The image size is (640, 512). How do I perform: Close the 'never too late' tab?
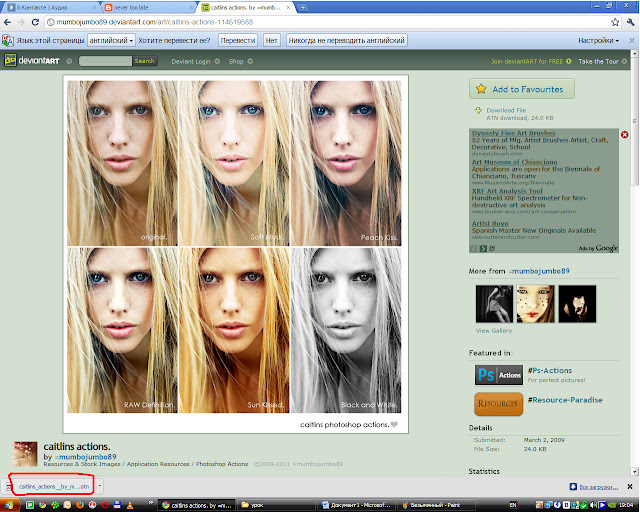[192, 7]
